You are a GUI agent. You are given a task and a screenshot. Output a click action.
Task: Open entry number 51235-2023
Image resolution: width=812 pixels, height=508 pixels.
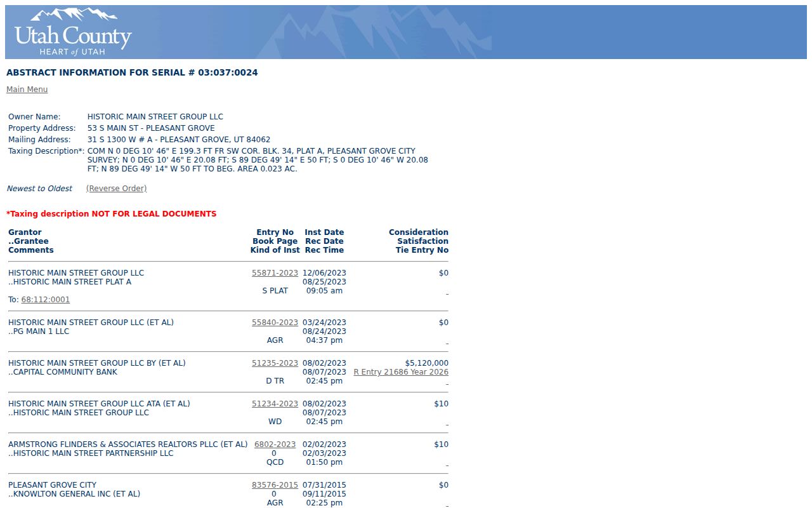click(x=275, y=363)
